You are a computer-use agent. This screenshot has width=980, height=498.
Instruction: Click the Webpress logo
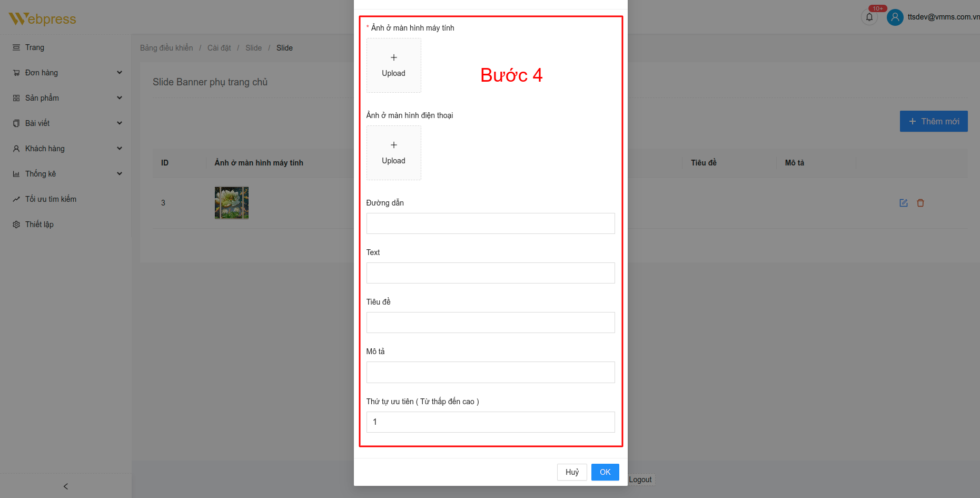tap(42, 19)
